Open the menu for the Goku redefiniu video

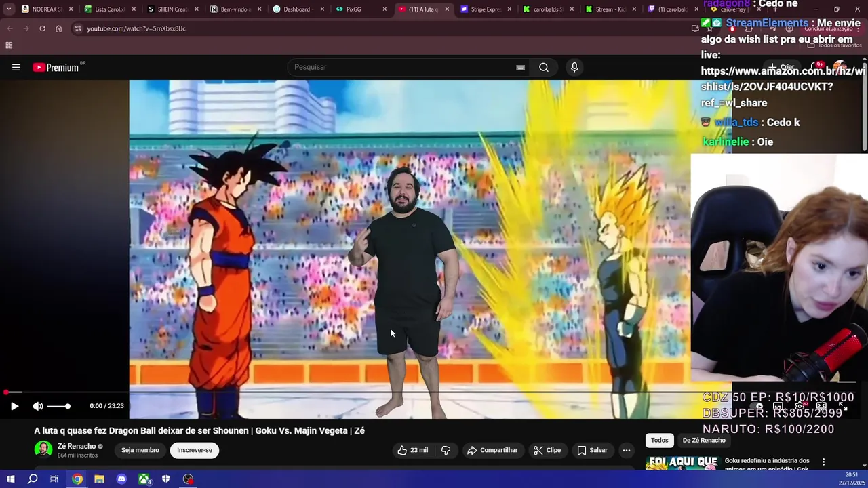[823, 462]
